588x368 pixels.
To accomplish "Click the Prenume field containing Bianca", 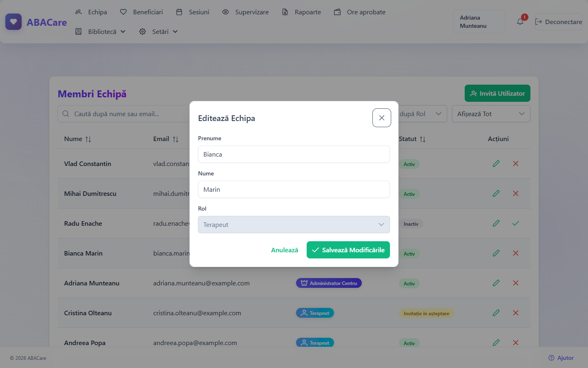I will click(x=294, y=154).
